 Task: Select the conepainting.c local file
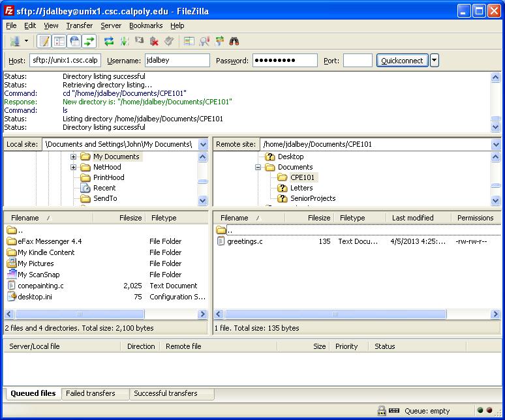pyautogui.click(x=40, y=286)
